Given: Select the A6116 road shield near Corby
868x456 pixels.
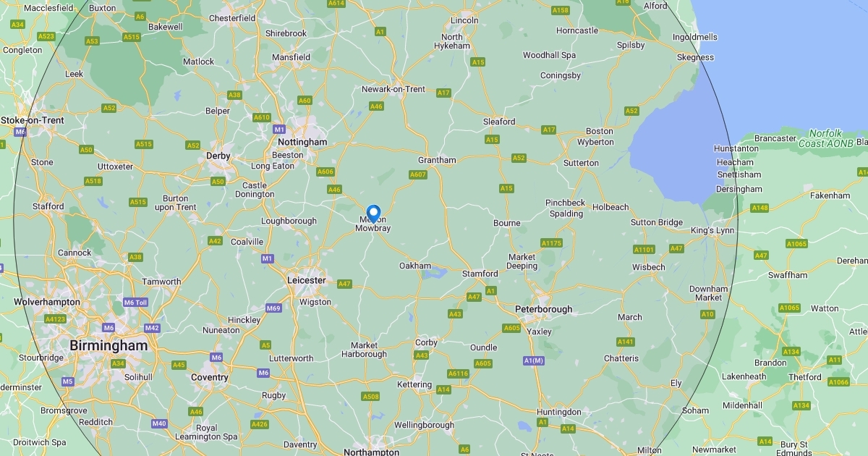Looking at the screenshot, I should (458, 373).
